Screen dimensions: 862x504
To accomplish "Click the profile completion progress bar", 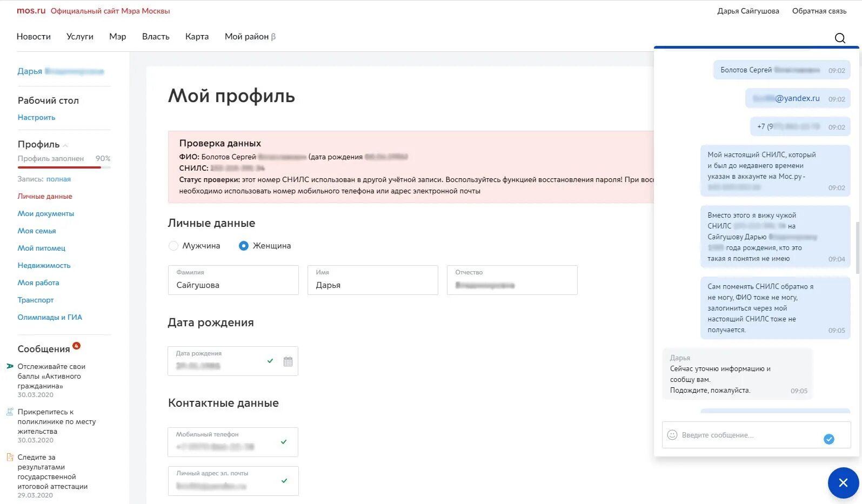I will pyautogui.click(x=64, y=167).
